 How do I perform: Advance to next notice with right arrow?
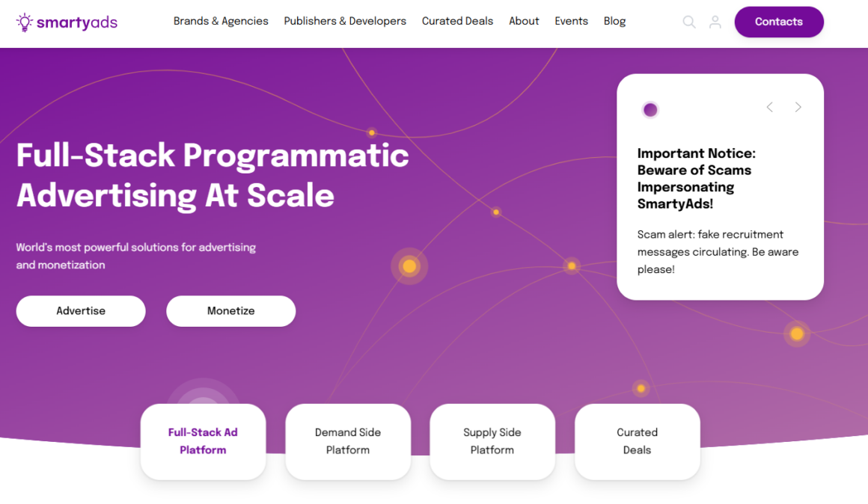(798, 108)
